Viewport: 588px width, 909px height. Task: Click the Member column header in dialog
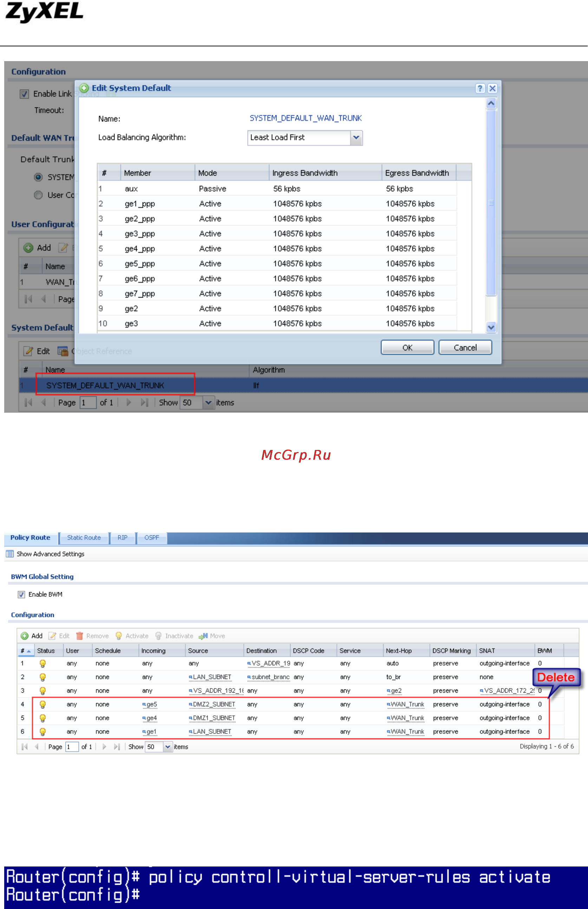pyautogui.click(x=158, y=173)
